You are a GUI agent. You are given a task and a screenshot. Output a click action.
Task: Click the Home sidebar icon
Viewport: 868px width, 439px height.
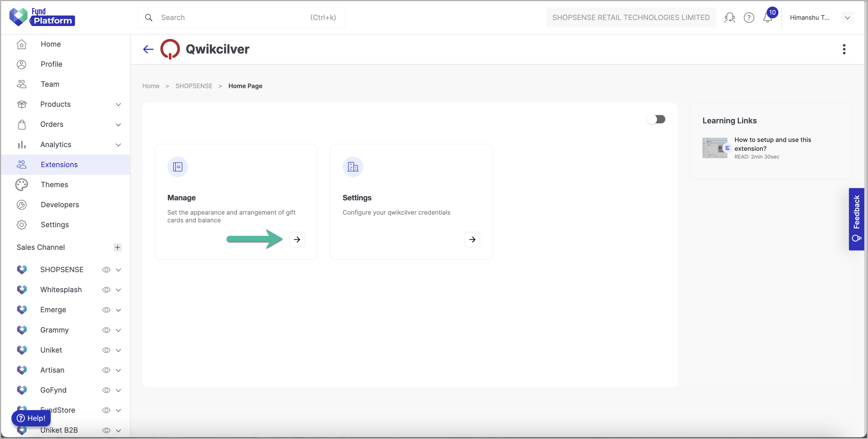point(21,44)
